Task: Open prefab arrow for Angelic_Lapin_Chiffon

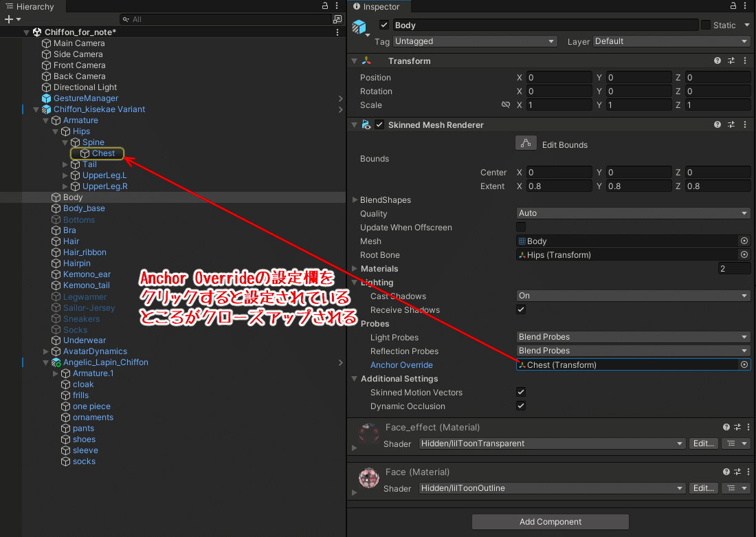Action: (x=340, y=362)
